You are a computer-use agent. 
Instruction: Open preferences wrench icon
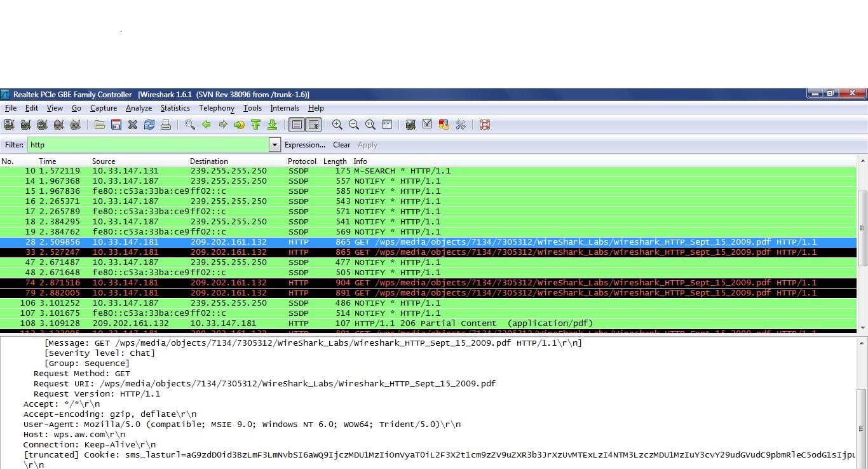[461, 125]
